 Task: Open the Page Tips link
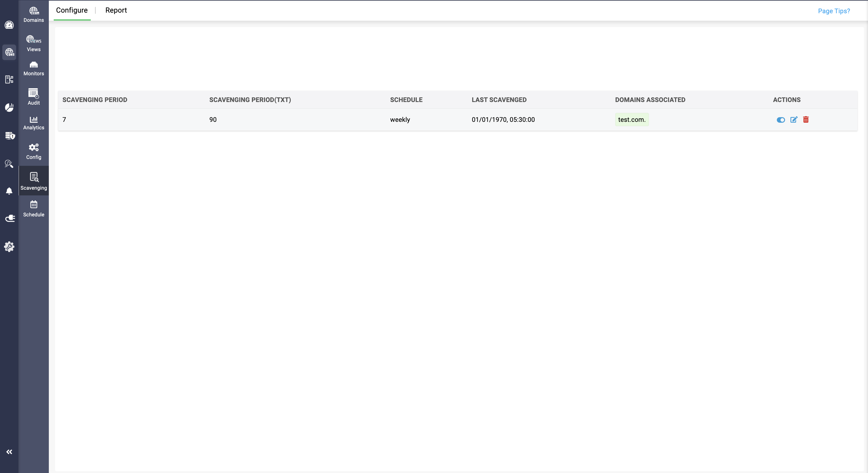tap(834, 11)
